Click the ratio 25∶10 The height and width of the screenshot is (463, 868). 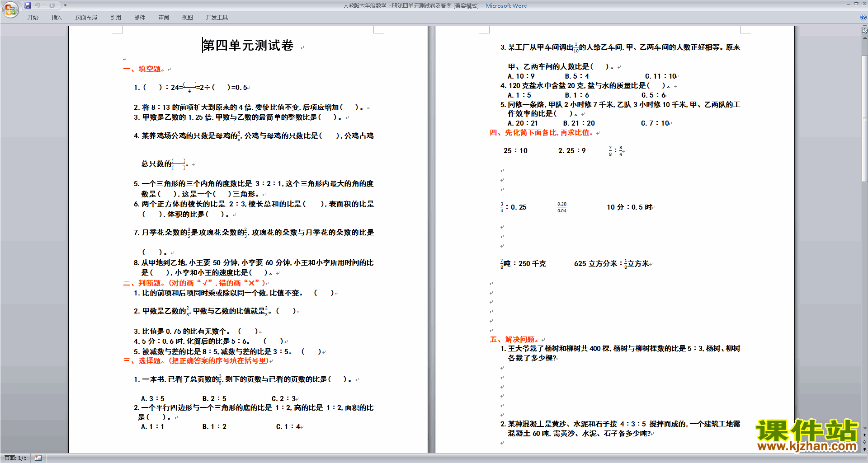pyautogui.click(x=515, y=151)
